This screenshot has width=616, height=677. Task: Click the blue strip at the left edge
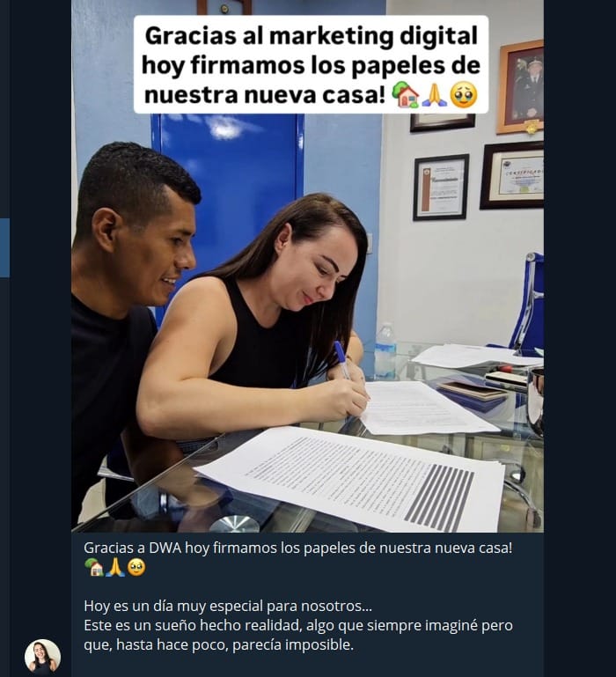(4, 248)
